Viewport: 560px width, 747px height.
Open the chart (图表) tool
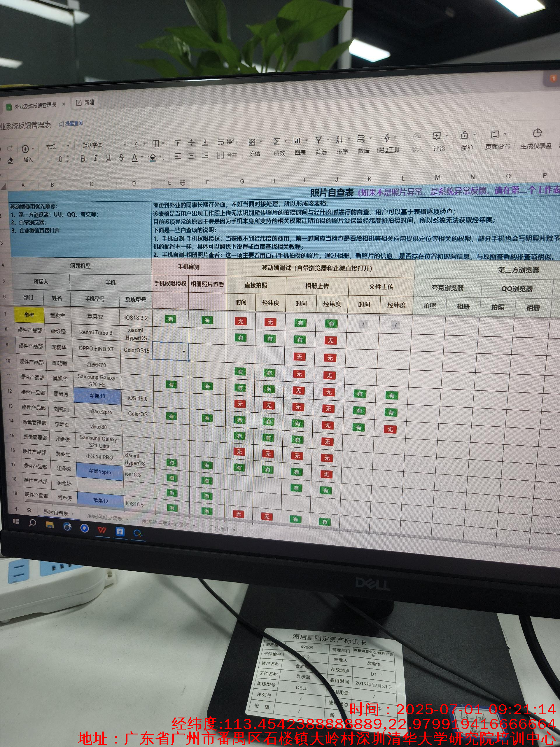[297, 141]
